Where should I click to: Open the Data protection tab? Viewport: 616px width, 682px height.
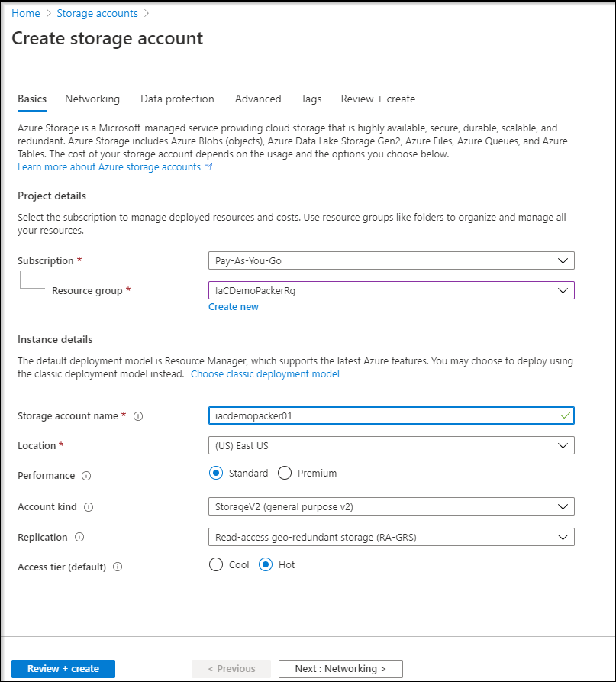[x=177, y=99]
